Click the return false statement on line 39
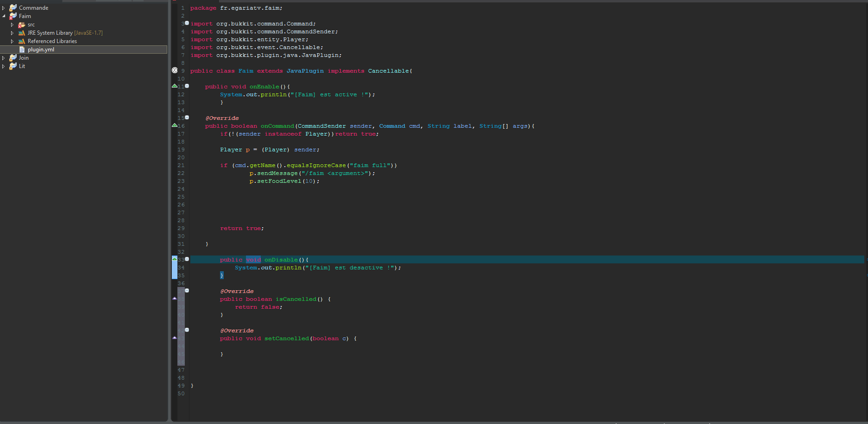This screenshot has height=424, width=868. (x=258, y=307)
